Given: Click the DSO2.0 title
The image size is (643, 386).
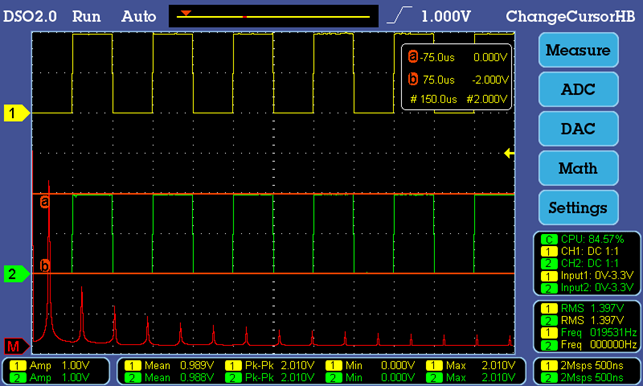Looking at the screenshot, I should click(30, 16).
